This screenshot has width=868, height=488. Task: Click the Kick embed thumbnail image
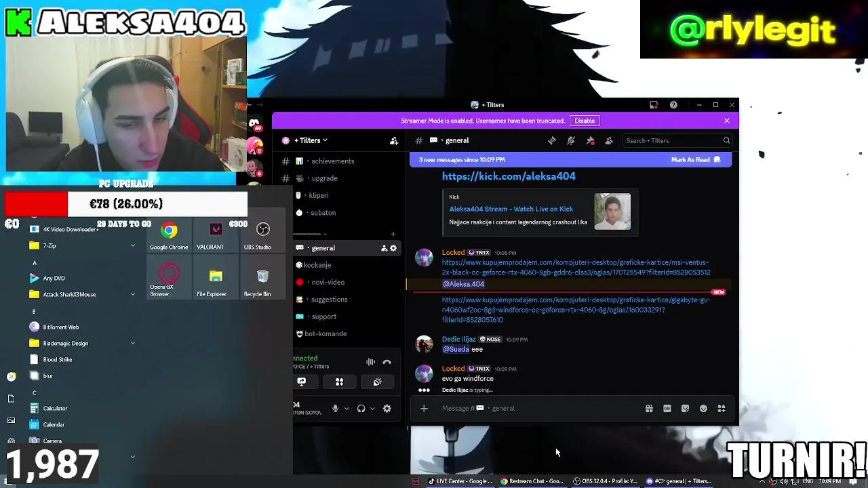pos(612,211)
